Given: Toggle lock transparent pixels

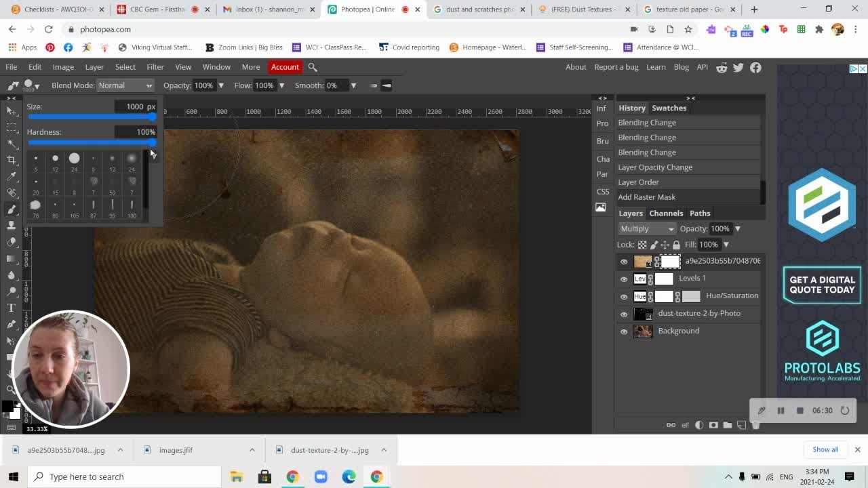Looking at the screenshot, I should point(643,245).
